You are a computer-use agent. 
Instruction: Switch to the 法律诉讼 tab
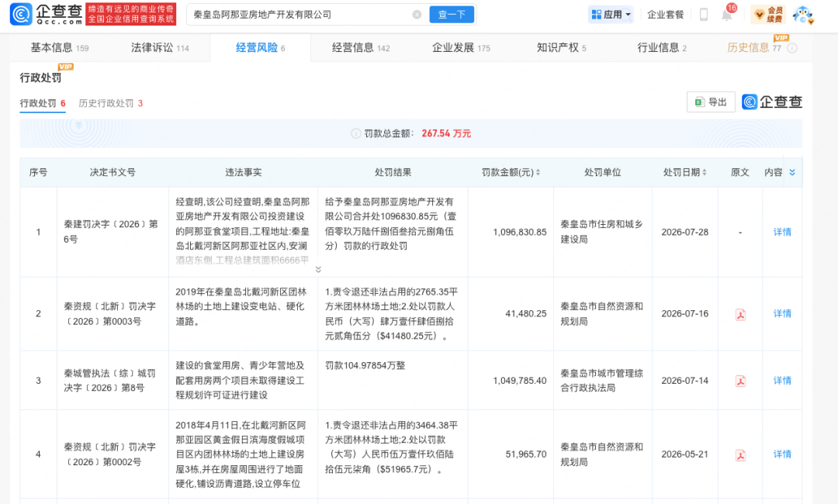(160, 47)
